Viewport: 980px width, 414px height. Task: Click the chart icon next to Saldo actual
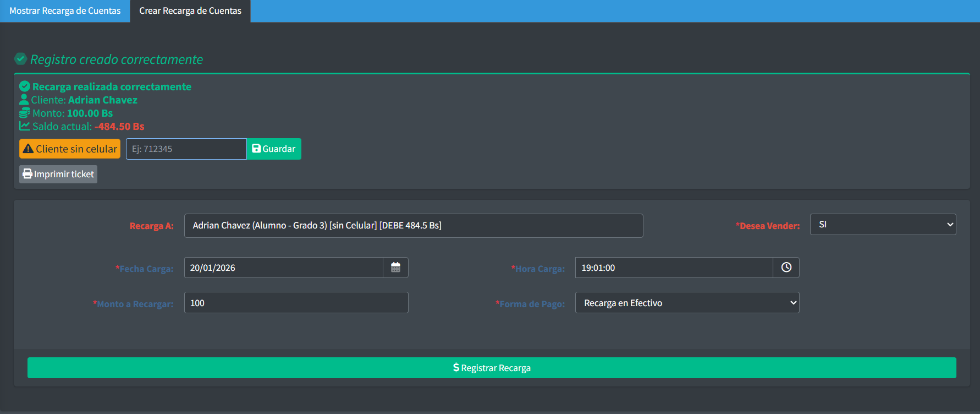tap(25, 126)
